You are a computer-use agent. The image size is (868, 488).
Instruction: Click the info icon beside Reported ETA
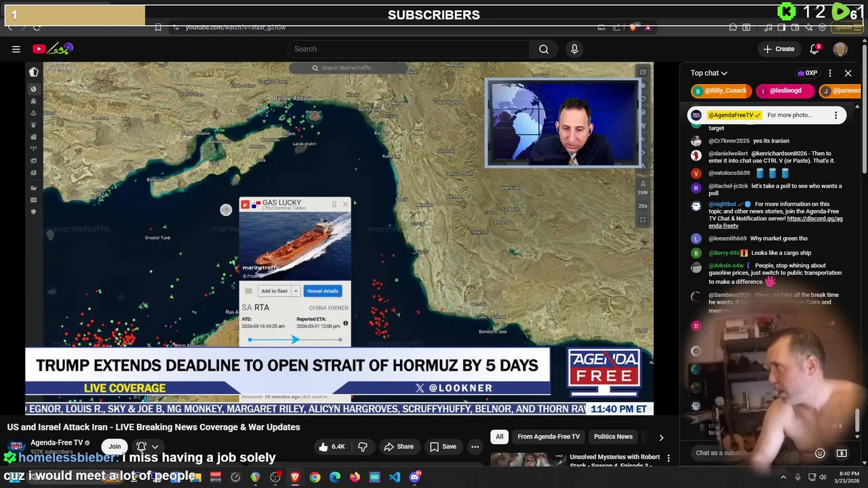coord(345,323)
